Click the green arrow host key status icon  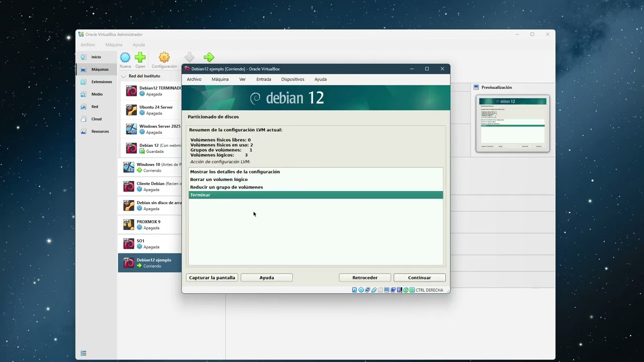[x=412, y=290]
